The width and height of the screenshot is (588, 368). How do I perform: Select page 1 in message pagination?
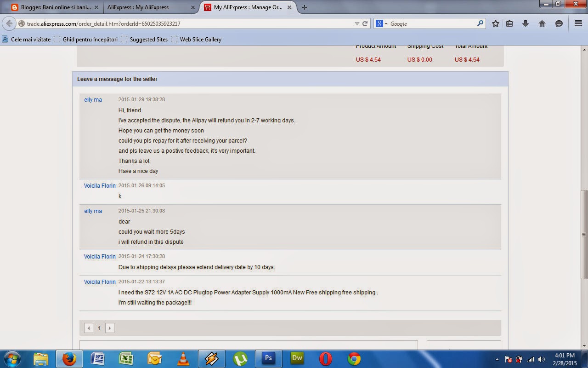point(99,328)
